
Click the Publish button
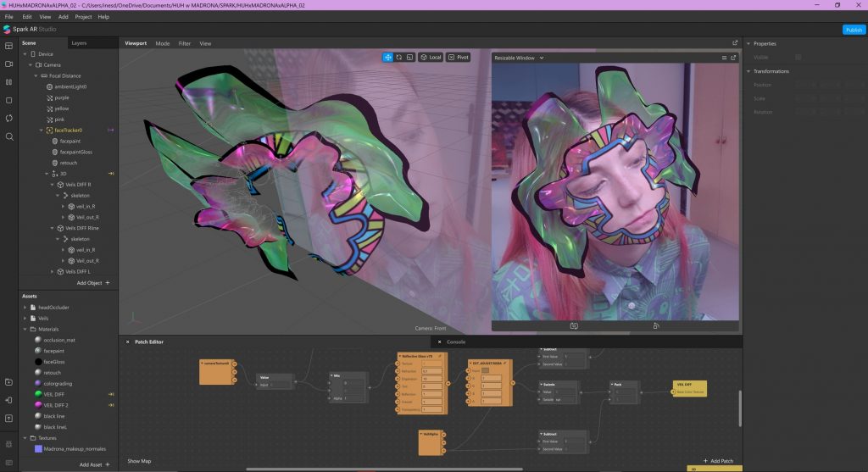pos(854,30)
